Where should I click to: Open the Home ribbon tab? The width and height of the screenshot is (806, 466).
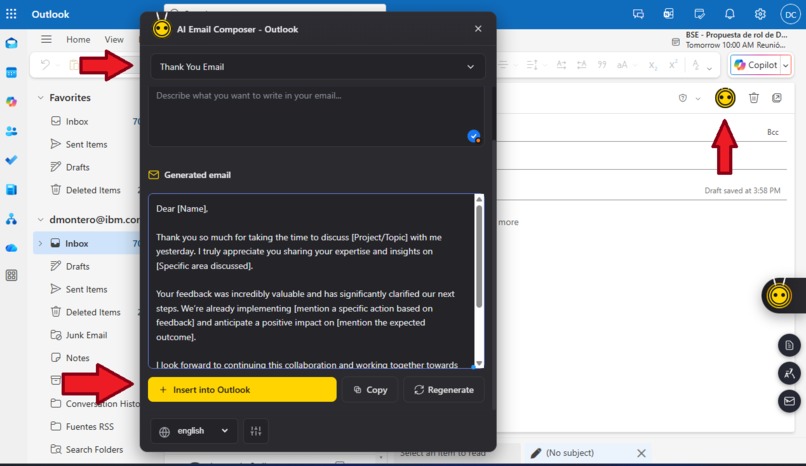click(x=78, y=39)
